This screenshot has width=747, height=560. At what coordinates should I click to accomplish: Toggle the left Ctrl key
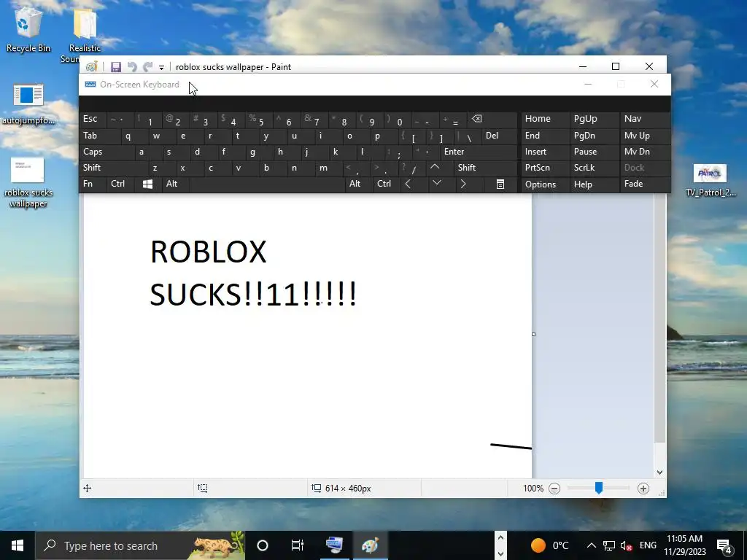click(120, 184)
